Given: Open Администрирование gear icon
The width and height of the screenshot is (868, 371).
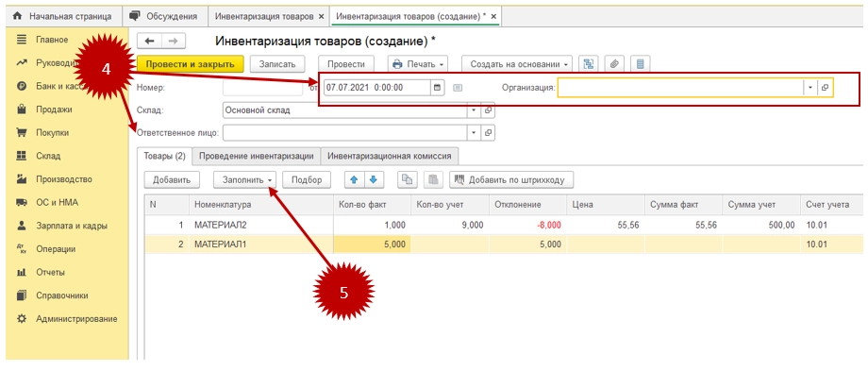Looking at the screenshot, I should 22,318.
